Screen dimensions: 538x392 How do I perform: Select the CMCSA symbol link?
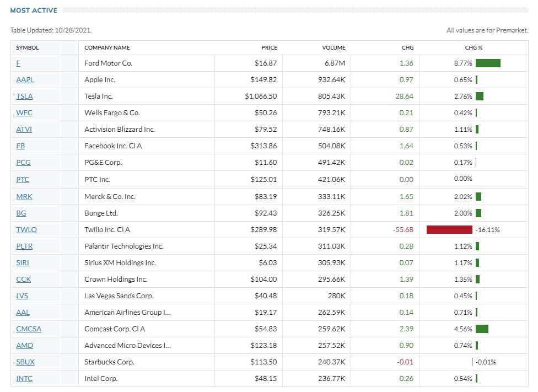(x=29, y=329)
